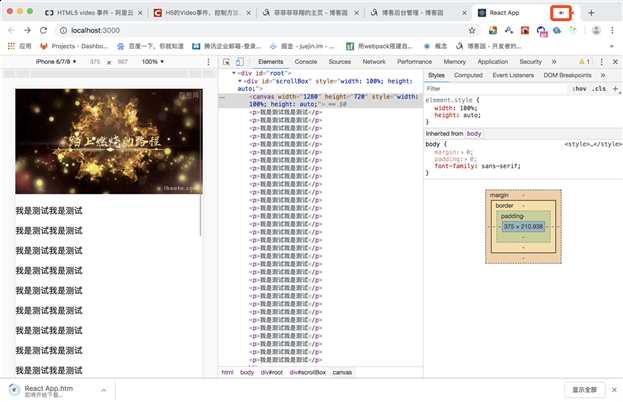The height and width of the screenshot is (402, 623).
Task: Open the iPhone 6/7/8 device dropdown
Action: coord(56,62)
